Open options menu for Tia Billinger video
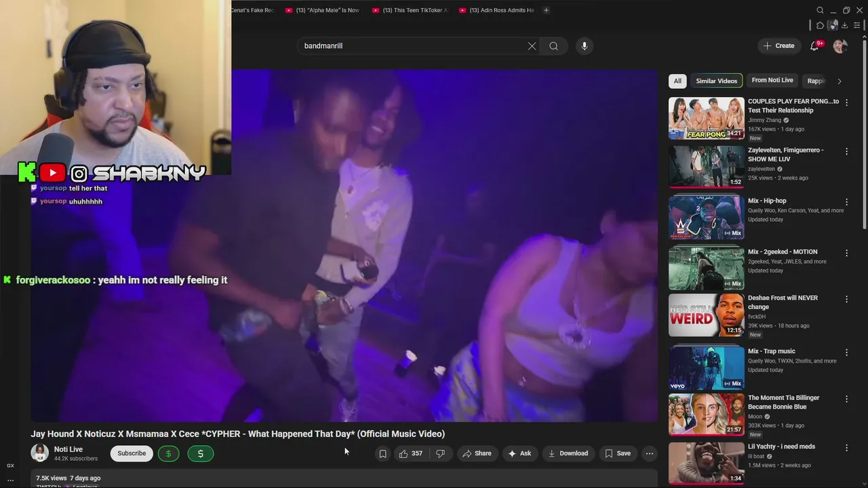The width and height of the screenshot is (868, 488). coord(846,399)
